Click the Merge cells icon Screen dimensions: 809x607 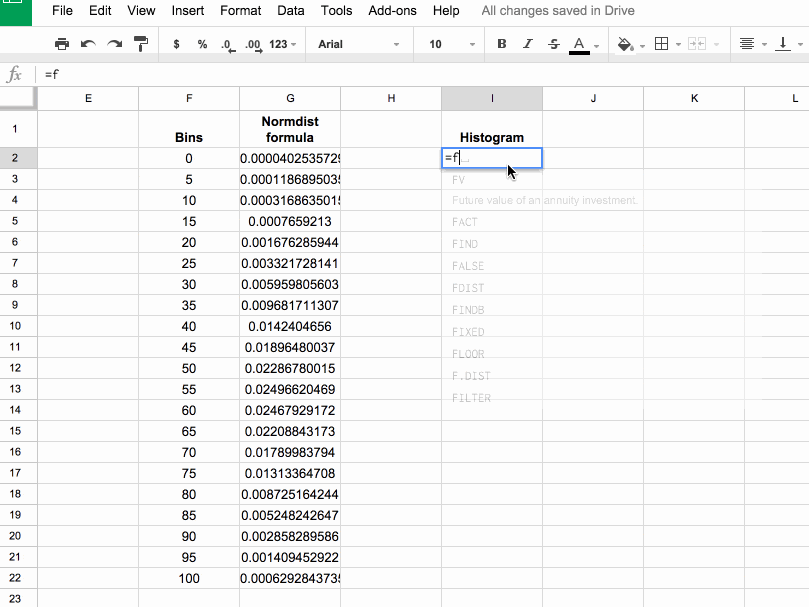pos(697,44)
